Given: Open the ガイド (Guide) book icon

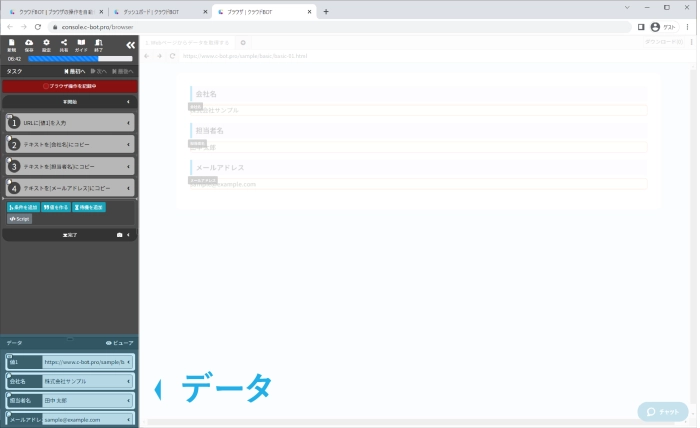Looking at the screenshot, I should click(81, 44).
